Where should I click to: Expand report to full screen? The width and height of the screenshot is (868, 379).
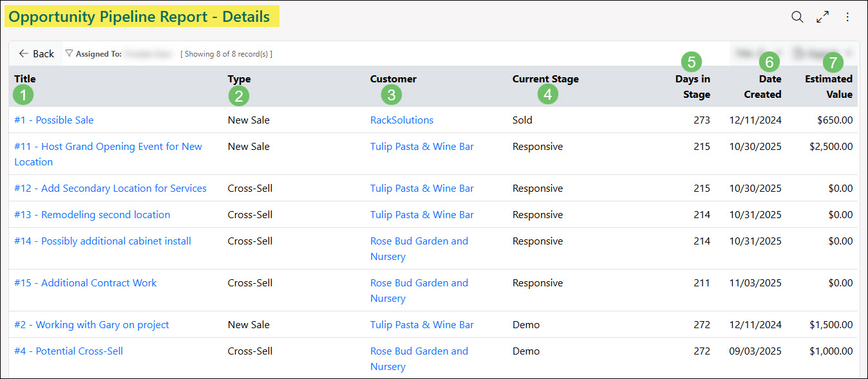tap(822, 17)
